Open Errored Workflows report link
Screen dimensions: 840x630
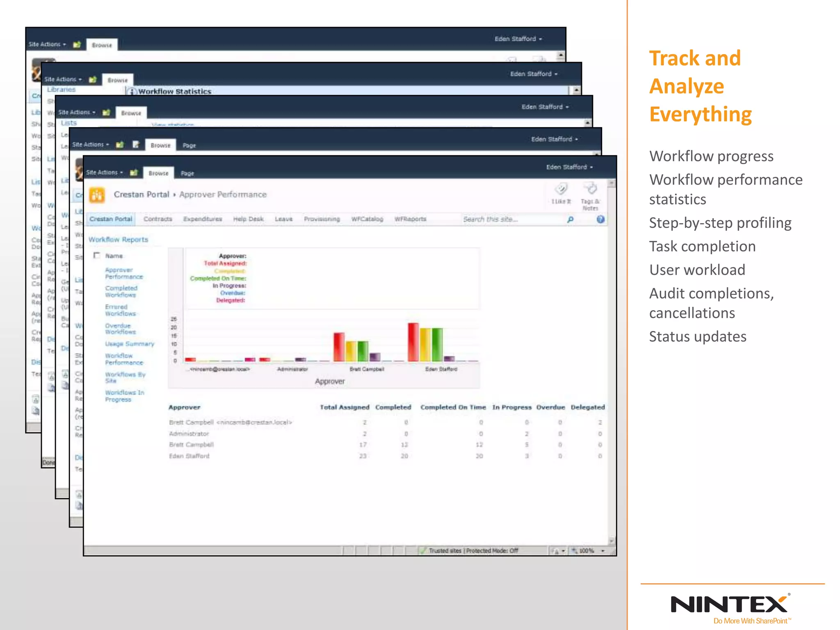120,310
